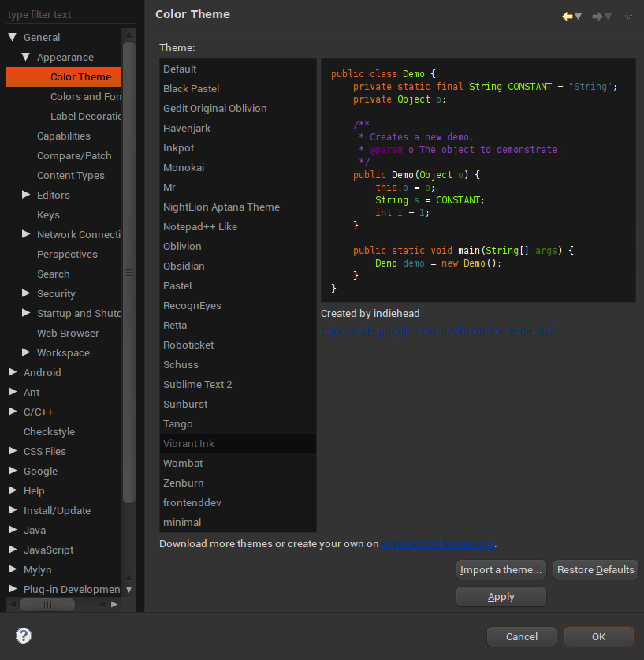Click the tree's vertical scrollbar thumb
The width and height of the screenshot is (644, 660).
[129, 272]
